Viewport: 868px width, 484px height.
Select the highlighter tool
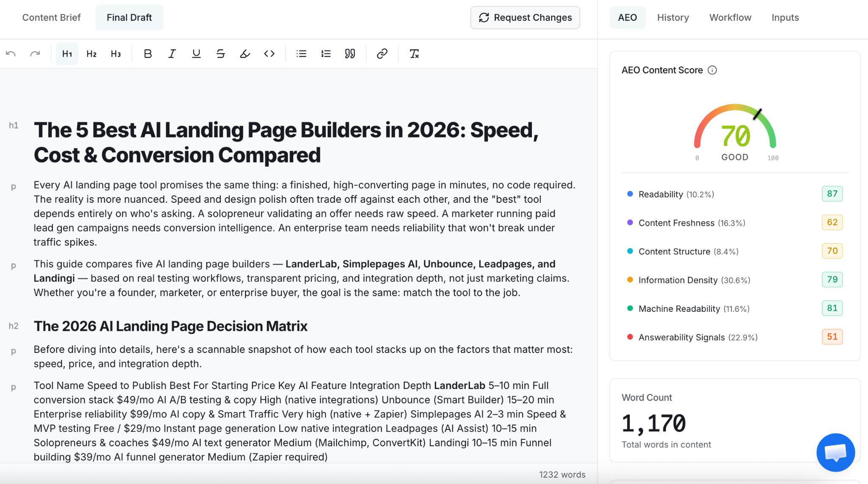(245, 54)
